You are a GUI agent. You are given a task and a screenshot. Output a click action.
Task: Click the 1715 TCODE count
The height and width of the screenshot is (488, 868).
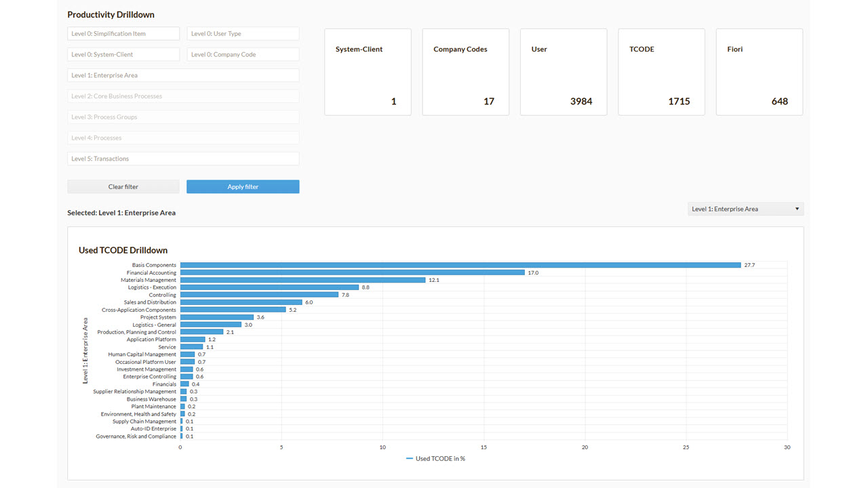(x=679, y=101)
